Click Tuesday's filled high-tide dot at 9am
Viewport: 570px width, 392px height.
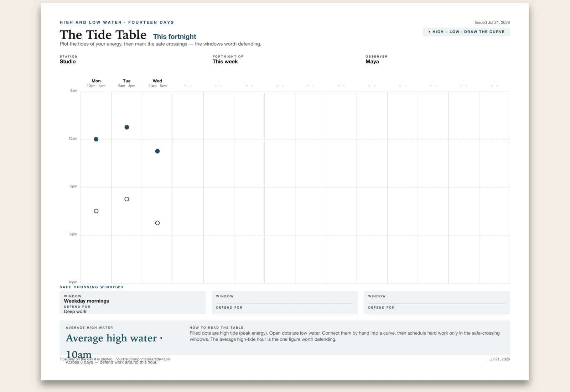click(x=127, y=127)
